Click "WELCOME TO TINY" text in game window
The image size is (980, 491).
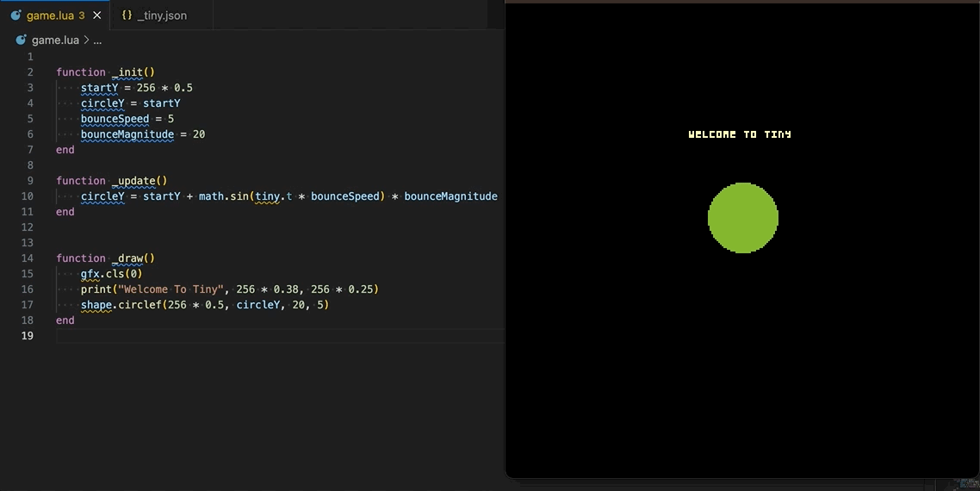coord(740,134)
